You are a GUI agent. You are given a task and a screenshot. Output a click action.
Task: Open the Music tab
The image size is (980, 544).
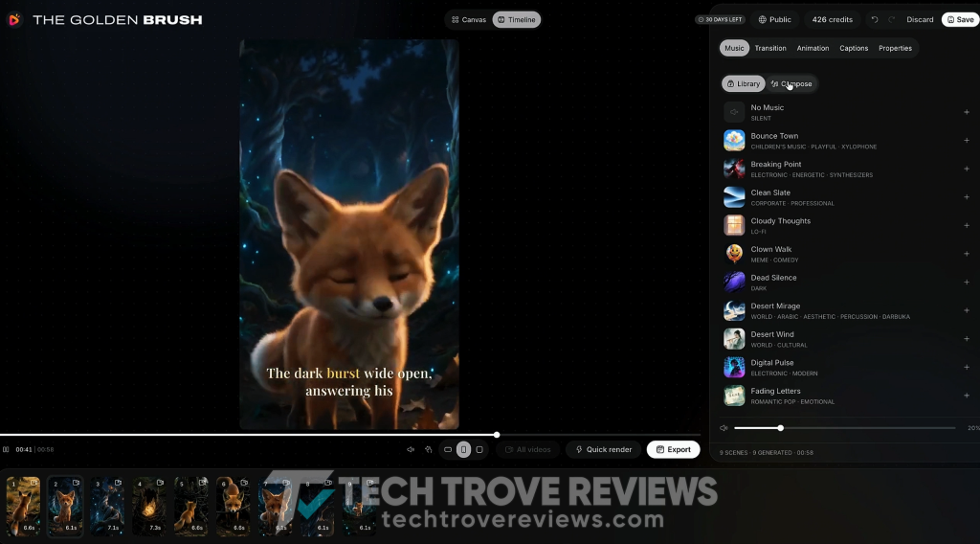pos(734,48)
